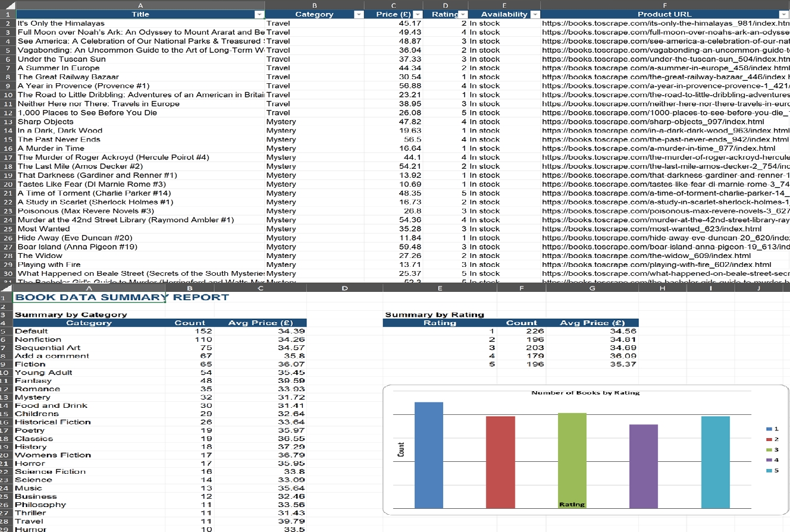
Task: Select row 9 header in the summary report sheet
Action: [6, 364]
